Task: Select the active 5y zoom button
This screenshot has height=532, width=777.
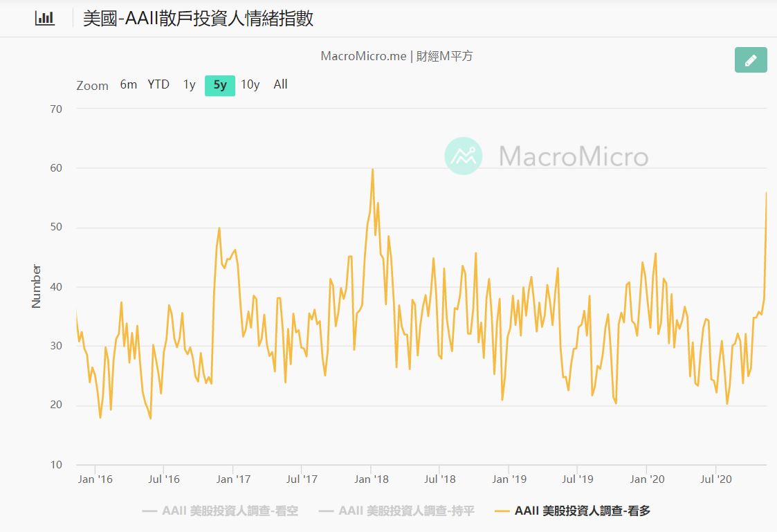Action: 220,85
